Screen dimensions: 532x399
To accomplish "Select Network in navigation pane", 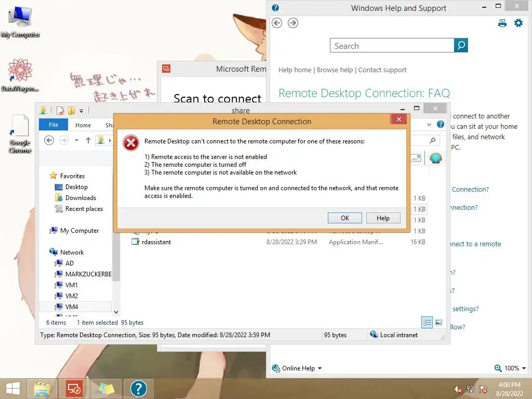I will pyautogui.click(x=66, y=252).
